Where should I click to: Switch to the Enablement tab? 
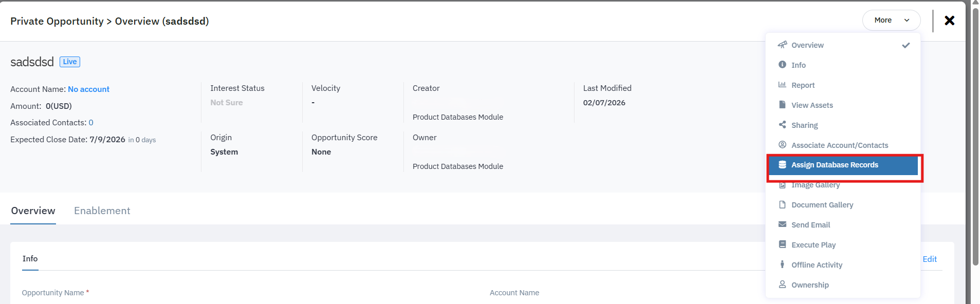tap(102, 211)
